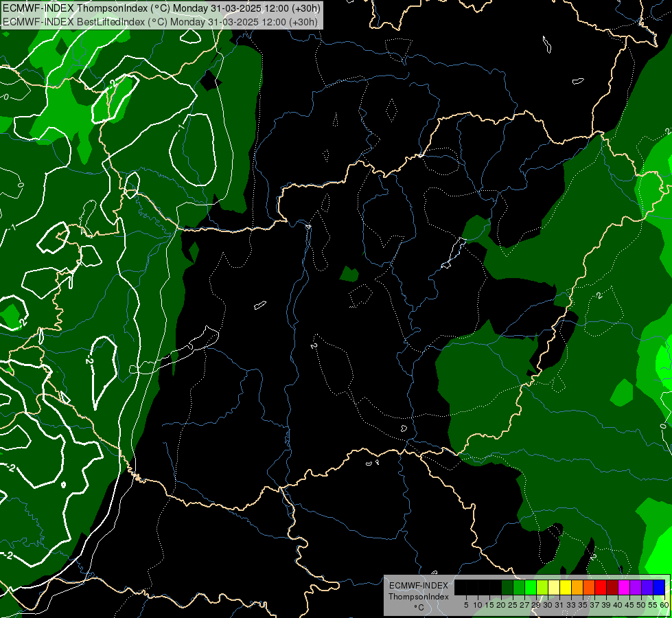
Task: Click the bright green 27–29 legend swatch
Action: tap(531, 588)
